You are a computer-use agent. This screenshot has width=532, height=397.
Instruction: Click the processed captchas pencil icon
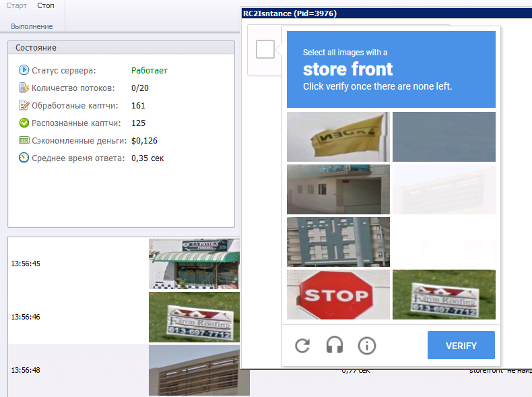24,105
